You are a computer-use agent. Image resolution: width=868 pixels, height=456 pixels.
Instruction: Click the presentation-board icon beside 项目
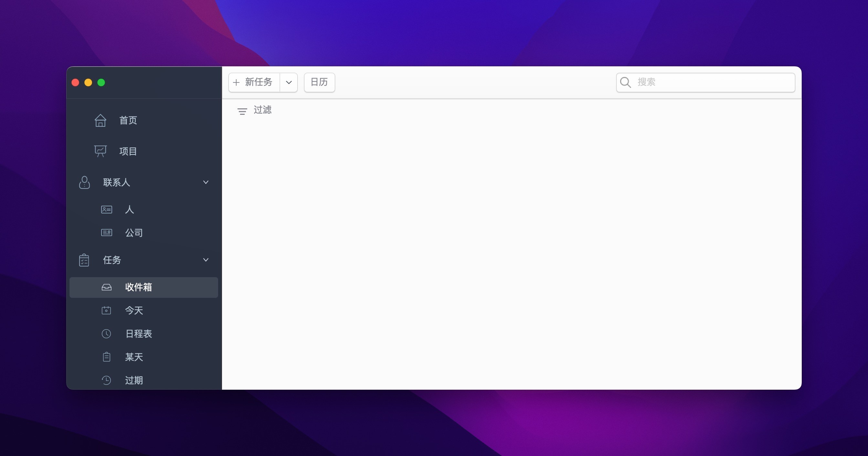click(101, 151)
